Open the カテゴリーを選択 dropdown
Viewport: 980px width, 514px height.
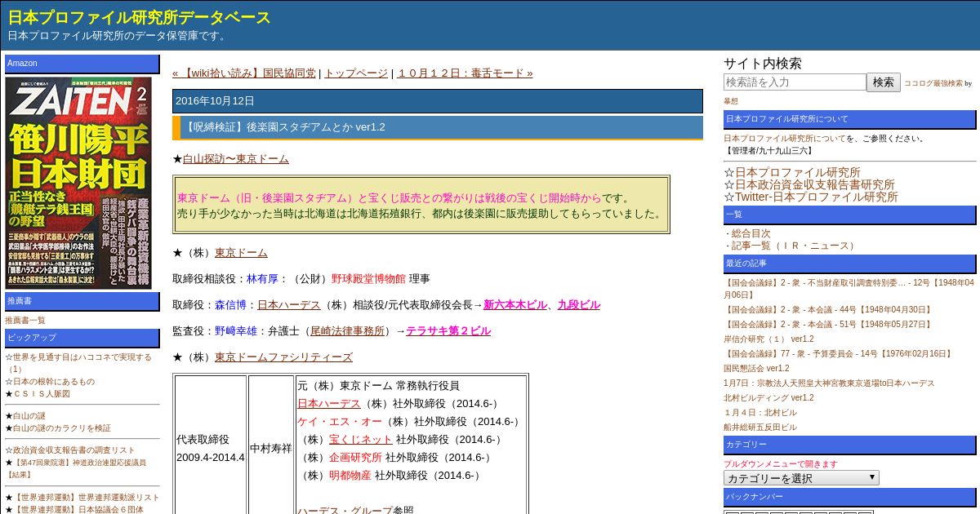click(x=801, y=477)
